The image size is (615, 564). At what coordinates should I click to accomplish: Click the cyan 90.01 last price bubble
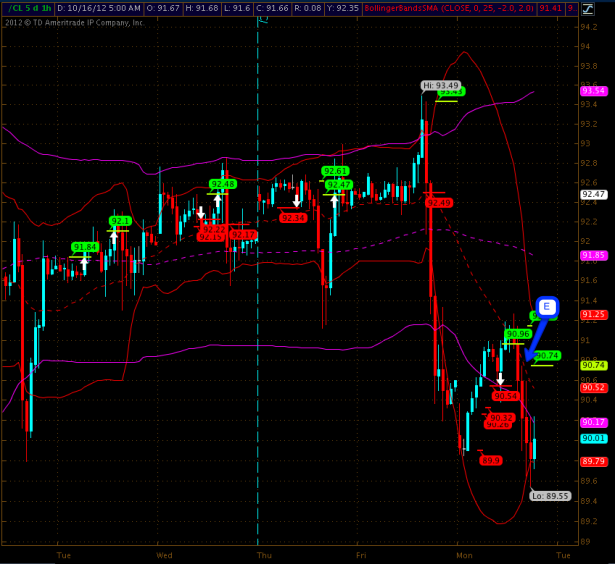point(594,438)
